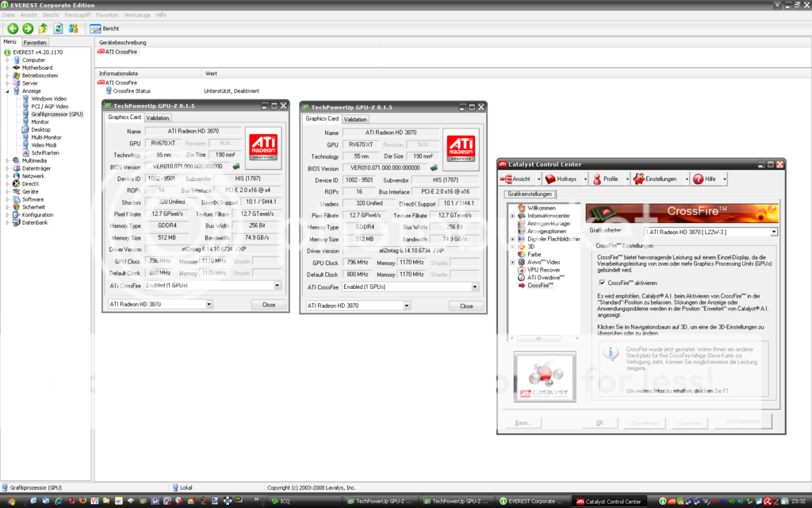
Task: Select the Windows Video tree entry
Action: 48,98
